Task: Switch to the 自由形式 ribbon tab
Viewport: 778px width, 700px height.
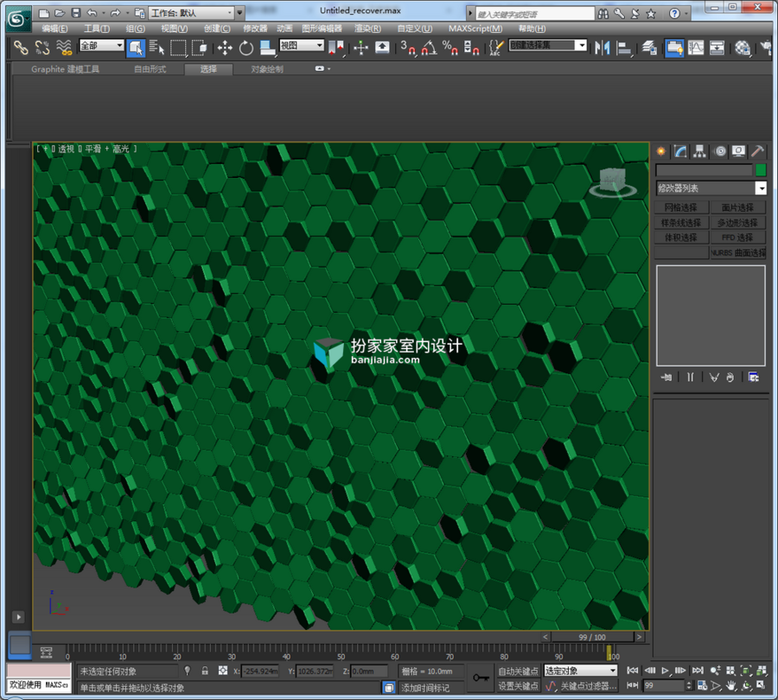Action: [150, 69]
